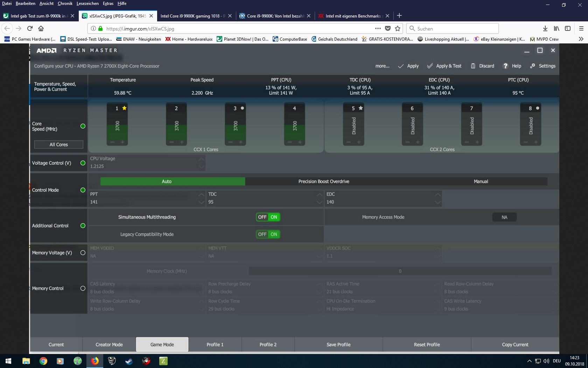The width and height of the screenshot is (588, 368).
Task: Open Steam from the taskbar
Action: (129, 361)
